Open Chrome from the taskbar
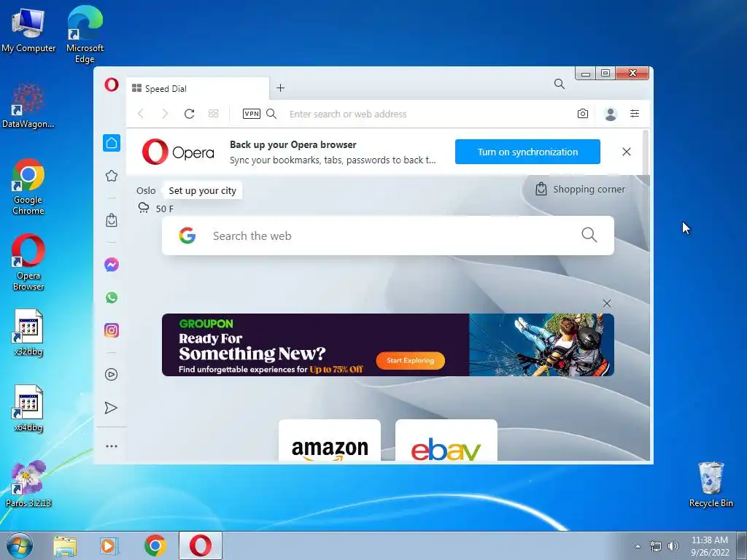The width and height of the screenshot is (747, 560). coord(155,545)
